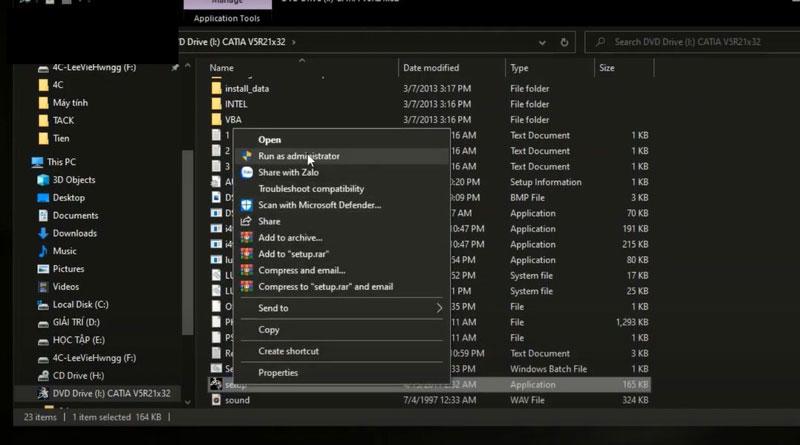Open Local Disk (C:) in navigation pane

80,305
